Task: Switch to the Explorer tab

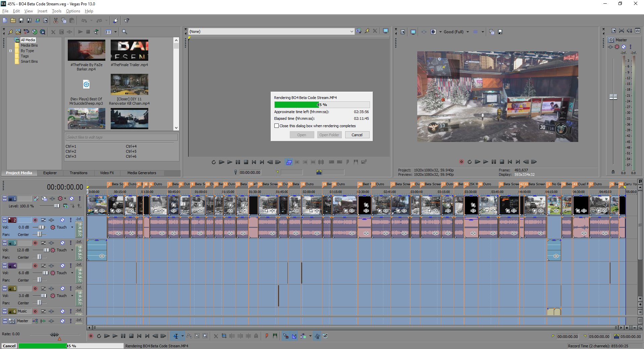Action: tap(50, 173)
